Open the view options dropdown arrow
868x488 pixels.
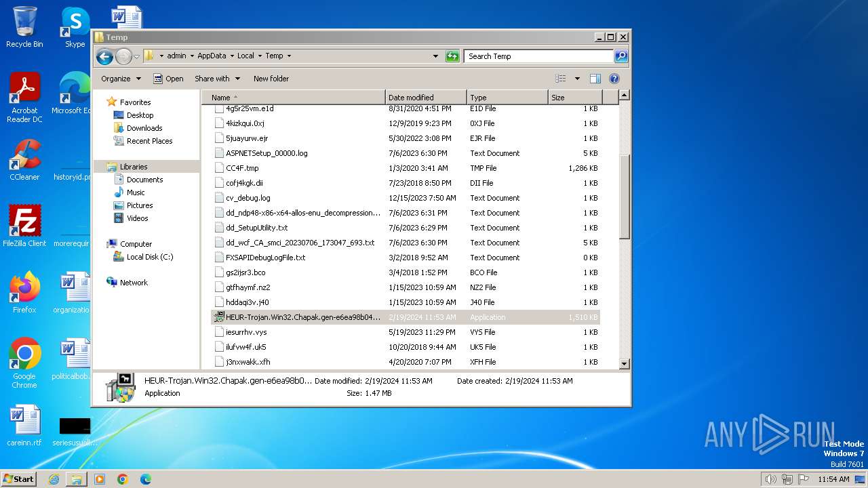click(577, 79)
